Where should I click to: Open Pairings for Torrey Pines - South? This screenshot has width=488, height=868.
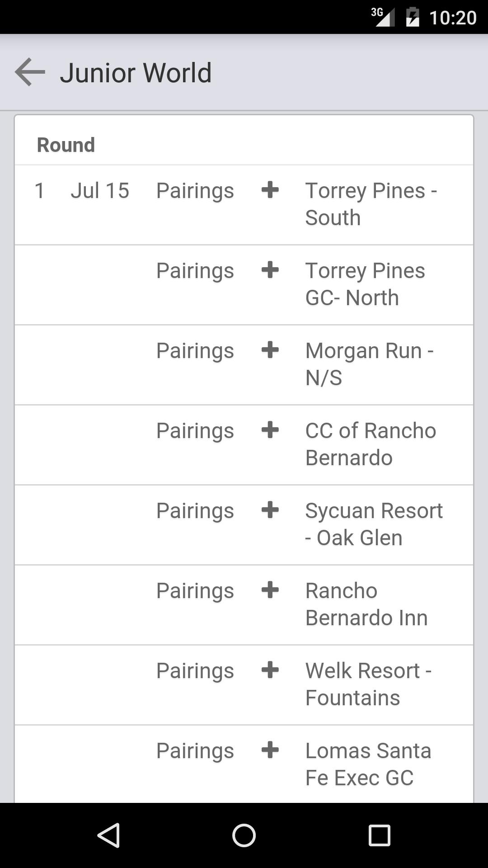tap(195, 191)
